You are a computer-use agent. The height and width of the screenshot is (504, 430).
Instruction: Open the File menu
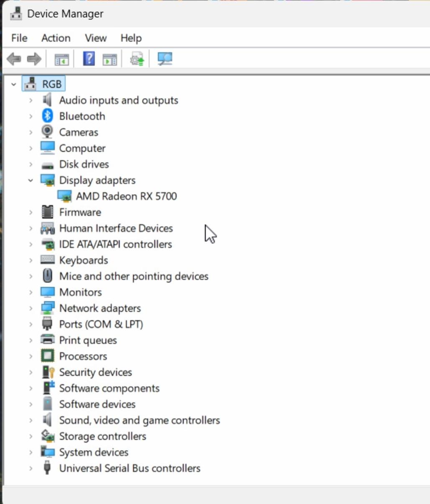point(19,38)
